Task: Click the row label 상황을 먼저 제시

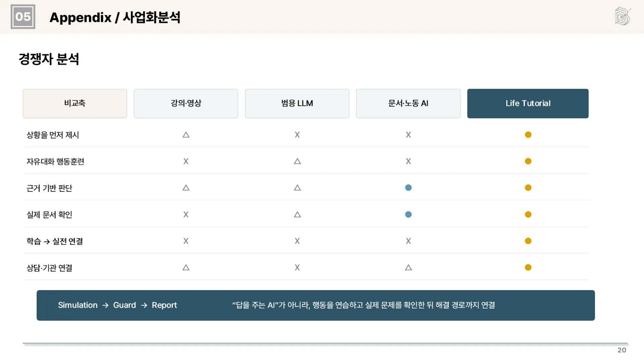Action: tap(53, 135)
